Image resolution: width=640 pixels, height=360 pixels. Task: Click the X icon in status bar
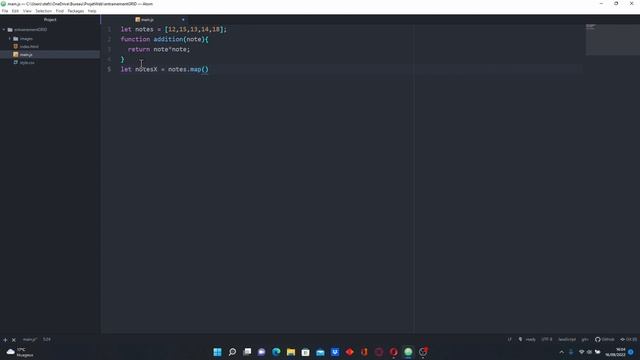tap(13, 340)
